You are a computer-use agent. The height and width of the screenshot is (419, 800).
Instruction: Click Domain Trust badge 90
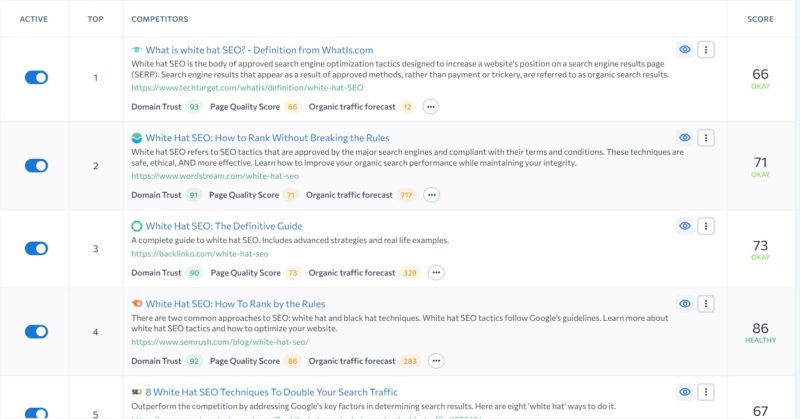click(x=194, y=273)
